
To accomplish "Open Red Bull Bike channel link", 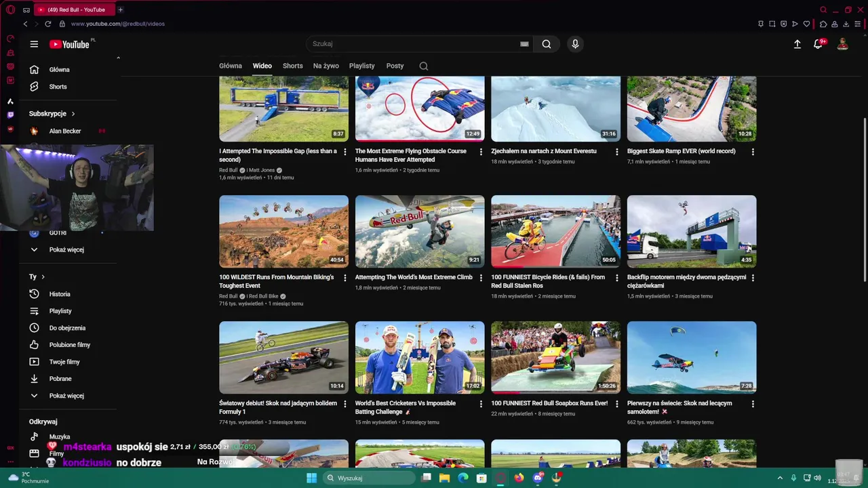I will pos(263,296).
